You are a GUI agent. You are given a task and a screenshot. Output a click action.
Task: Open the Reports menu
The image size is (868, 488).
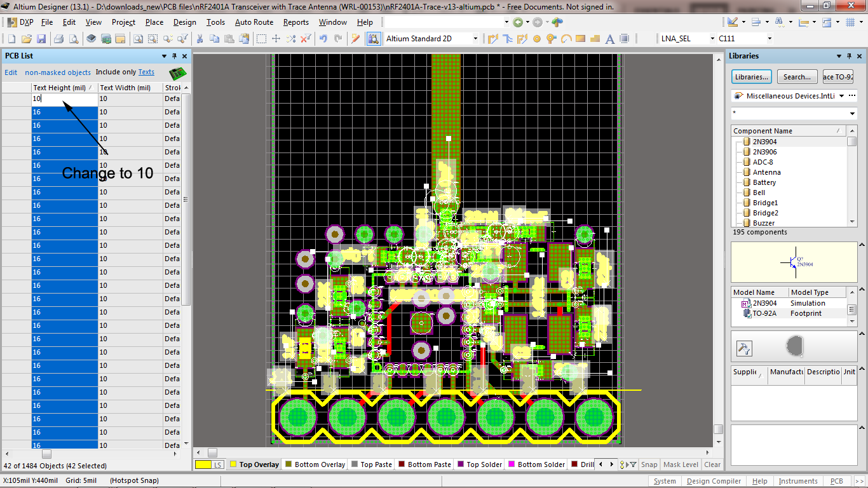(x=296, y=22)
